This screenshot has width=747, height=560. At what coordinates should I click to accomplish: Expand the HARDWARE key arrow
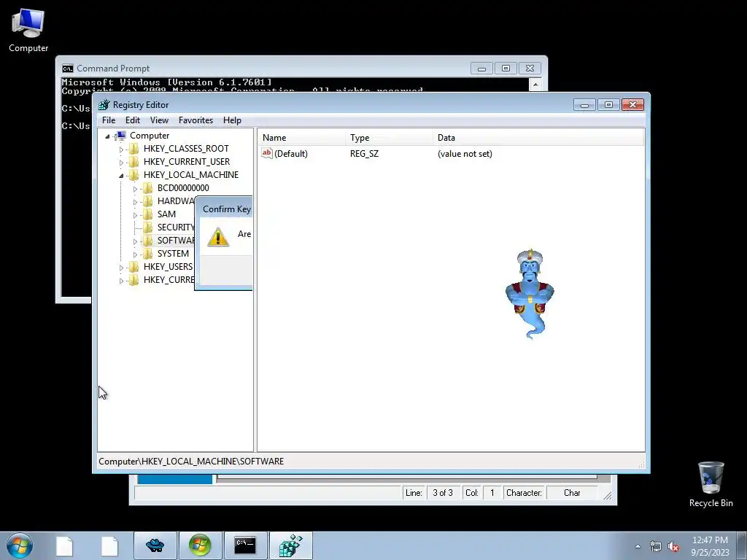click(x=135, y=202)
